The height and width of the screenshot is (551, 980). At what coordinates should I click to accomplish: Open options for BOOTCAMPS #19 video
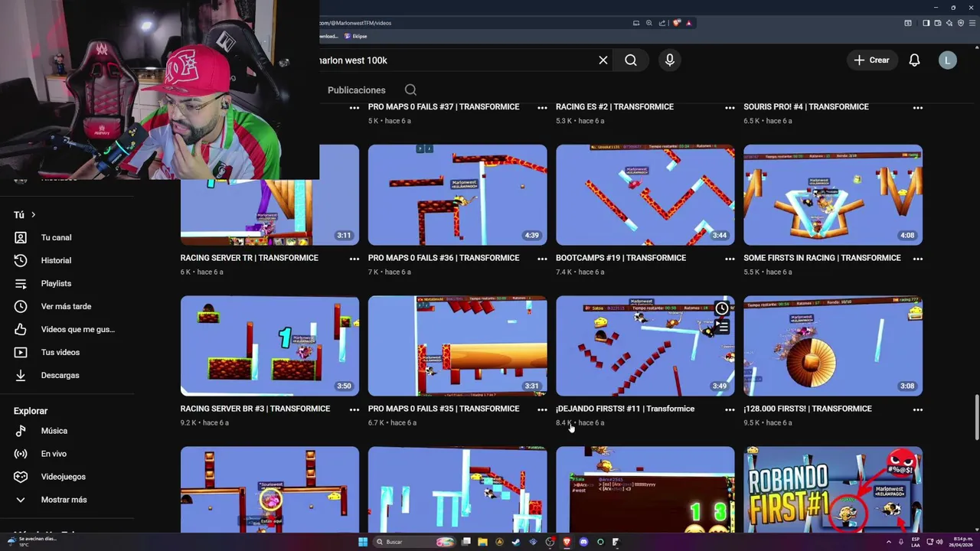click(x=730, y=259)
